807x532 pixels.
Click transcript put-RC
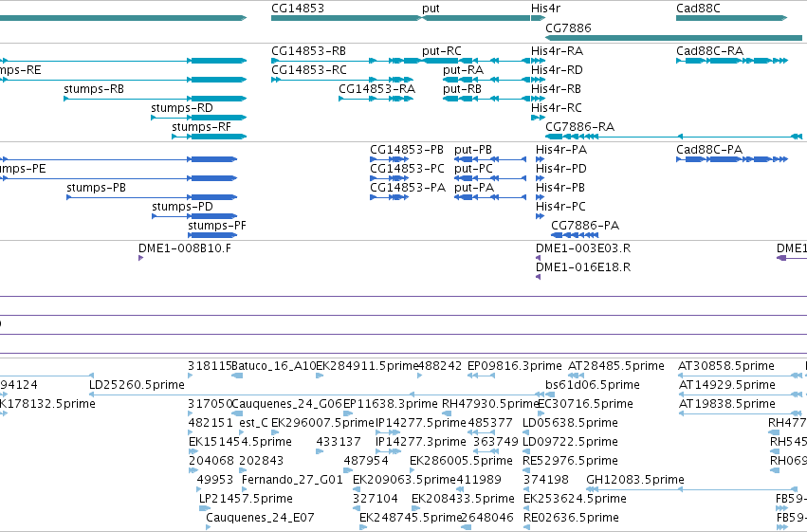tap(476, 61)
